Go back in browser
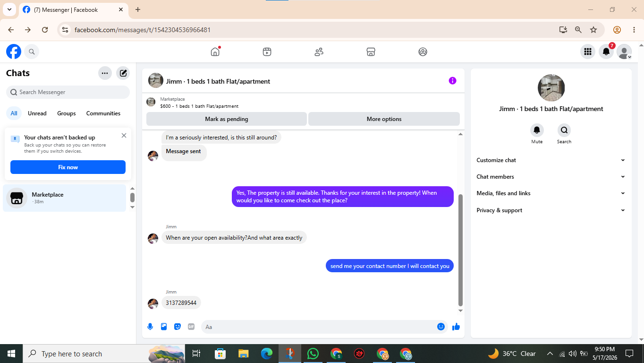 11,30
